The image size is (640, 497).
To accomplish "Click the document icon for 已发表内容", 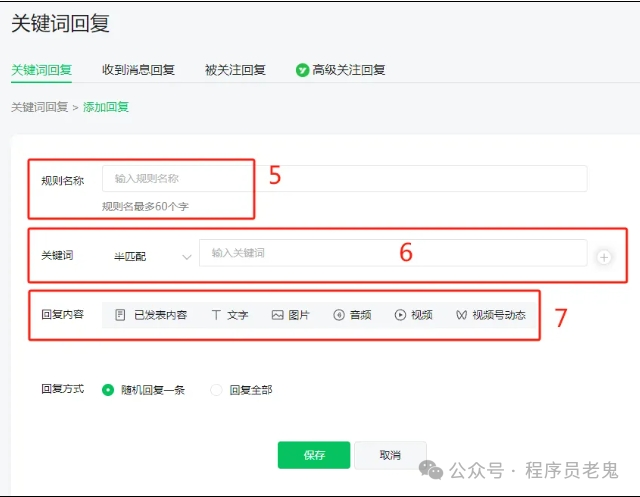I will point(120,315).
